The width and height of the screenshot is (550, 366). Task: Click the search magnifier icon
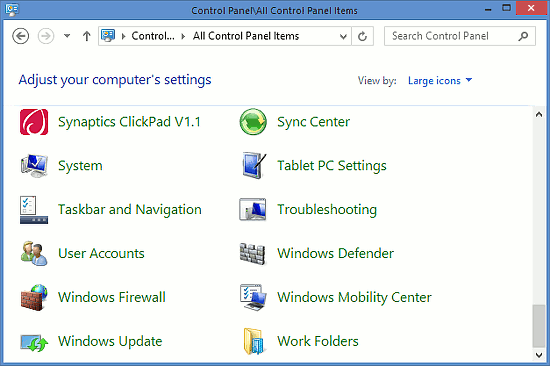click(x=523, y=36)
